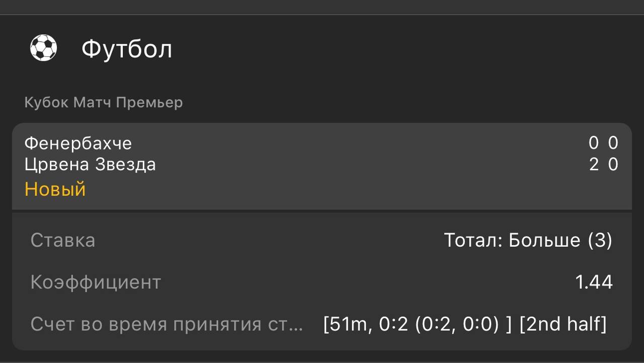Expand the truncated Счет во время принятия label
Viewport: 644px width, 363px height.
(x=167, y=324)
